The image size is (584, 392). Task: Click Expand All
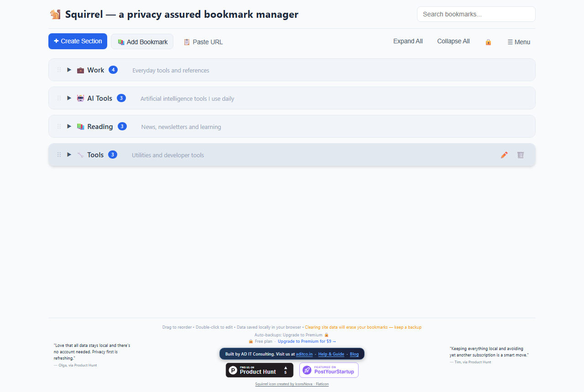point(408,41)
